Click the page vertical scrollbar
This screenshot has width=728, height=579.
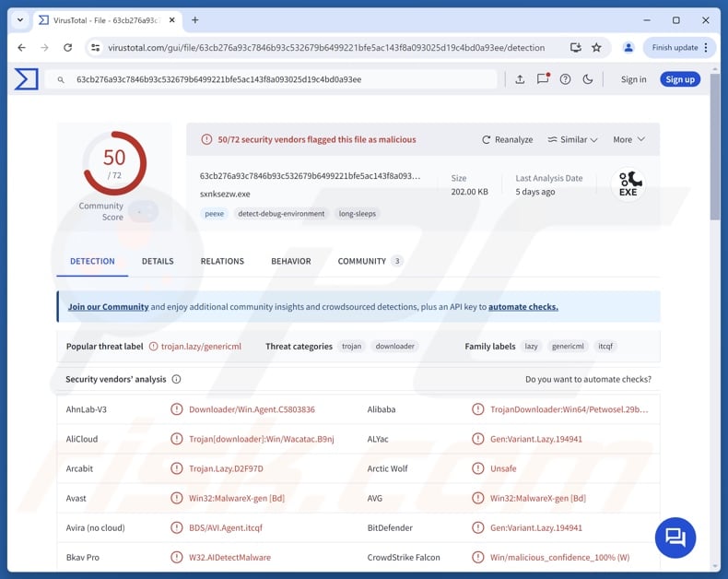715,148
